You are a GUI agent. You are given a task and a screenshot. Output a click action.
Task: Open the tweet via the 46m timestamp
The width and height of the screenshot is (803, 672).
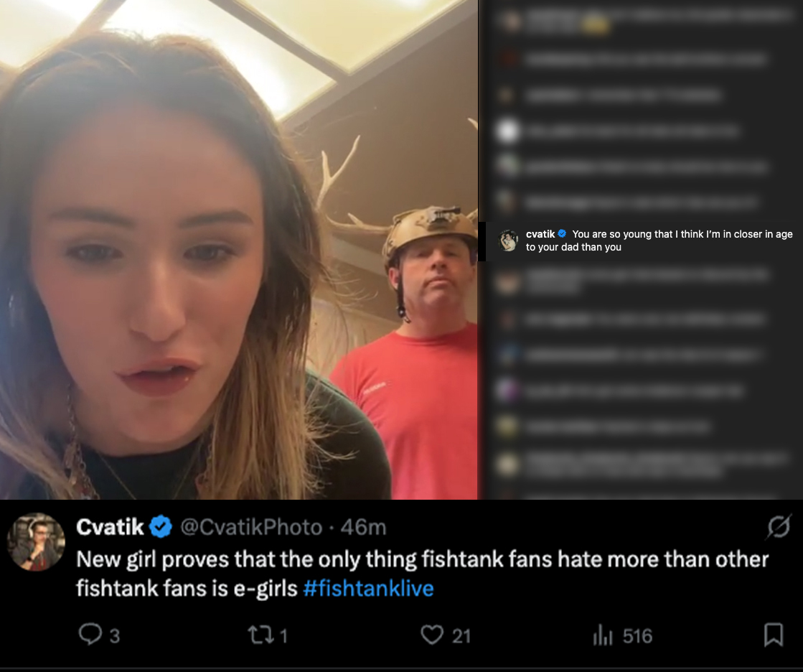click(363, 527)
